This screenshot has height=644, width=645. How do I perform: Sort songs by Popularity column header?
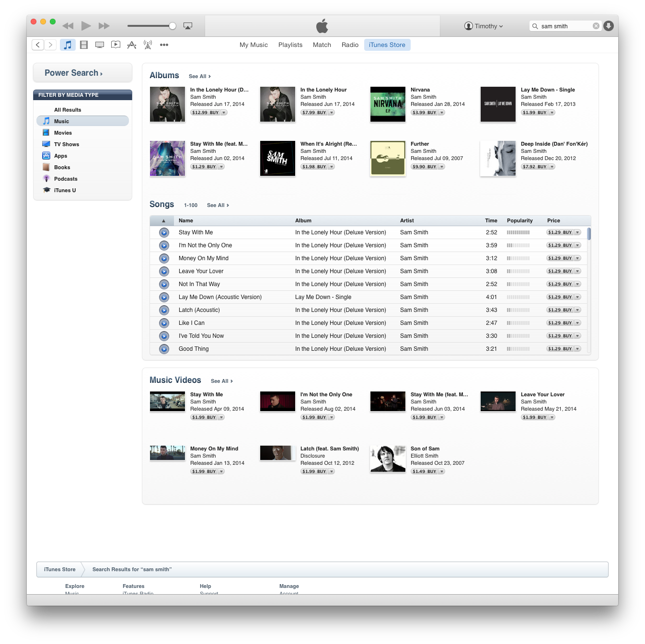click(x=519, y=220)
